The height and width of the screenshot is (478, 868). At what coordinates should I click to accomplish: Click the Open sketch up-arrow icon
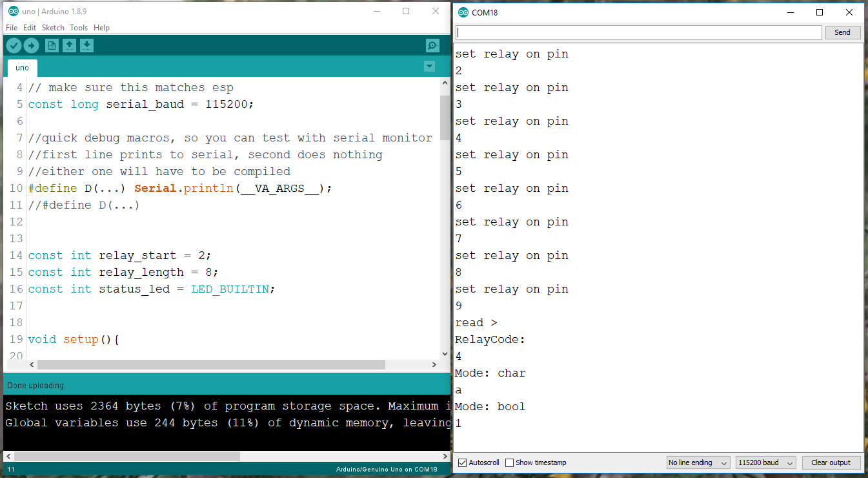point(69,45)
